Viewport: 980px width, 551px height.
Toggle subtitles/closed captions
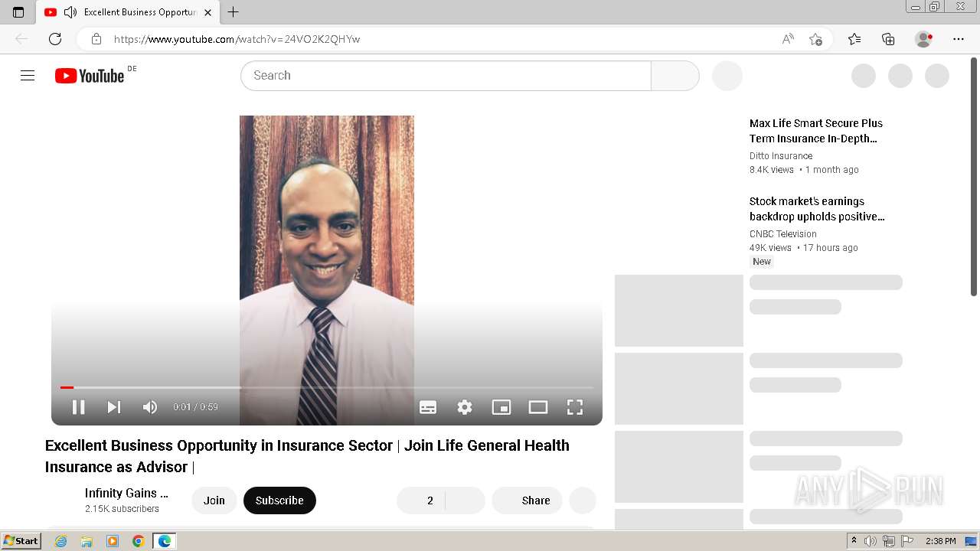(428, 407)
